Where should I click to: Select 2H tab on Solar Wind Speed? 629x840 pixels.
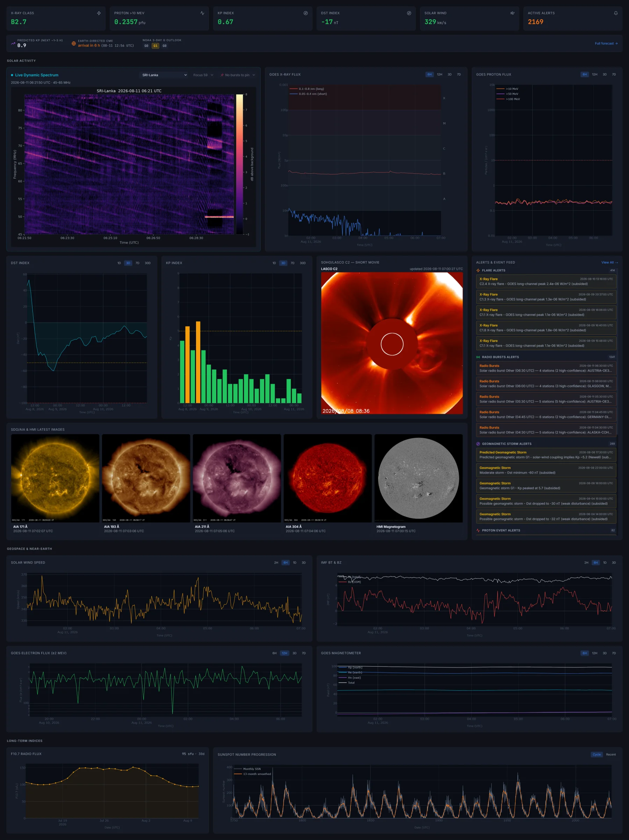pos(276,563)
